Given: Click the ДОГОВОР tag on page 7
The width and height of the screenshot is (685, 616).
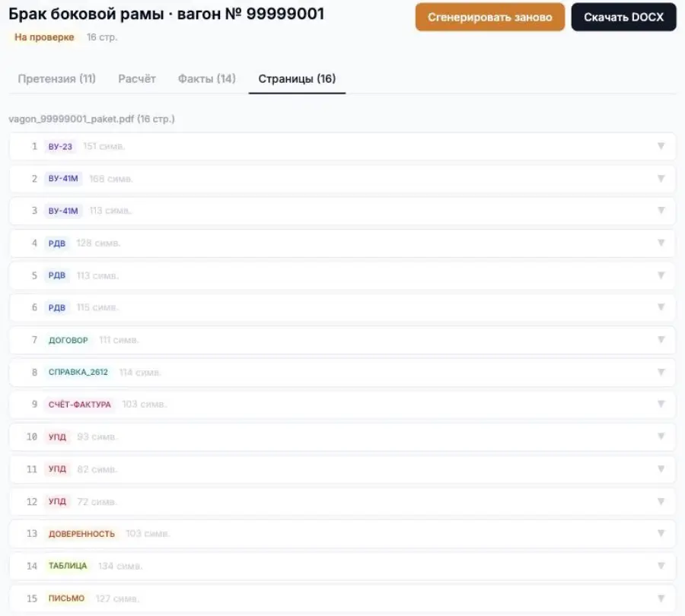Looking at the screenshot, I should point(68,340).
